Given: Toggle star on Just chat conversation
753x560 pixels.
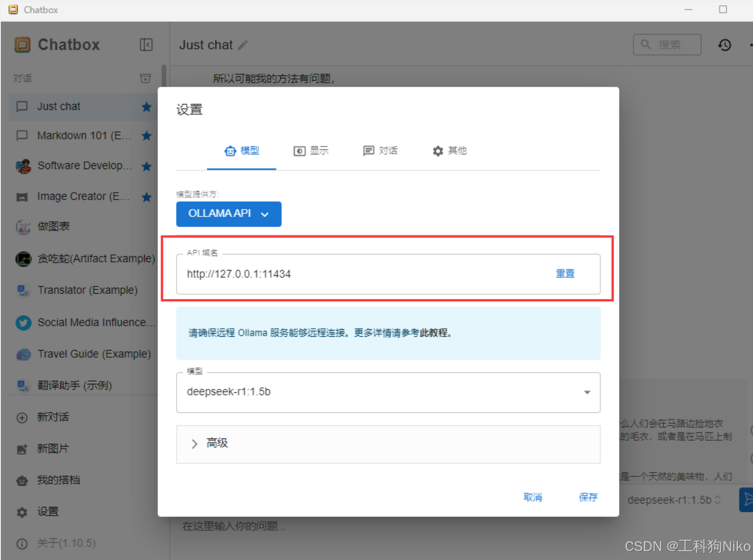Looking at the screenshot, I should [x=146, y=107].
